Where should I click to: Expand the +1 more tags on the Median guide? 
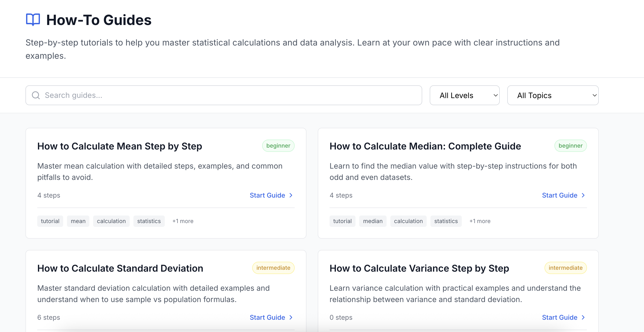(479, 221)
